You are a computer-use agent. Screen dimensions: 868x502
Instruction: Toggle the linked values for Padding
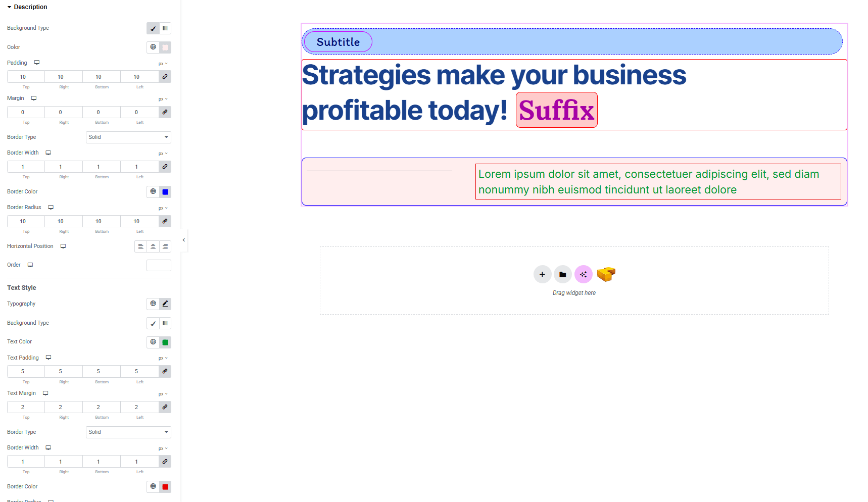165,77
